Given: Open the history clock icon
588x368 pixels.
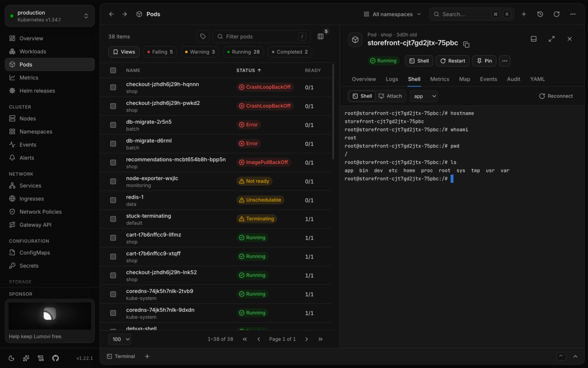Looking at the screenshot, I should coord(540,14).
